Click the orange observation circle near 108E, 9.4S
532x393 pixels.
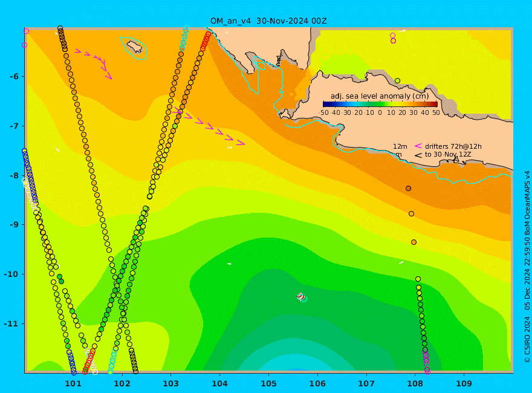[x=414, y=242]
